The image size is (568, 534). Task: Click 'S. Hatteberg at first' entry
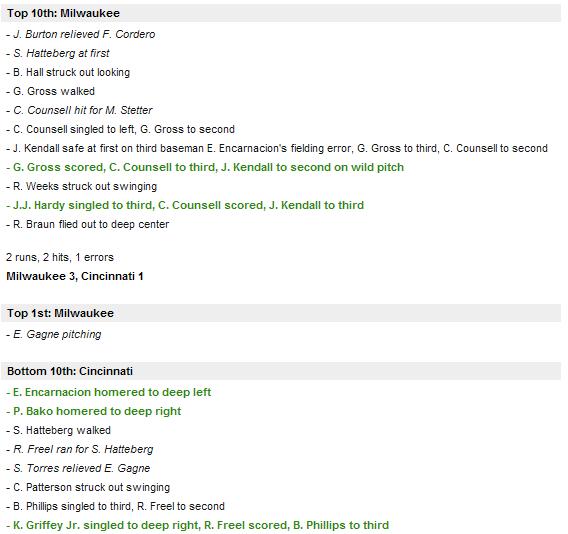click(x=58, y=53)
